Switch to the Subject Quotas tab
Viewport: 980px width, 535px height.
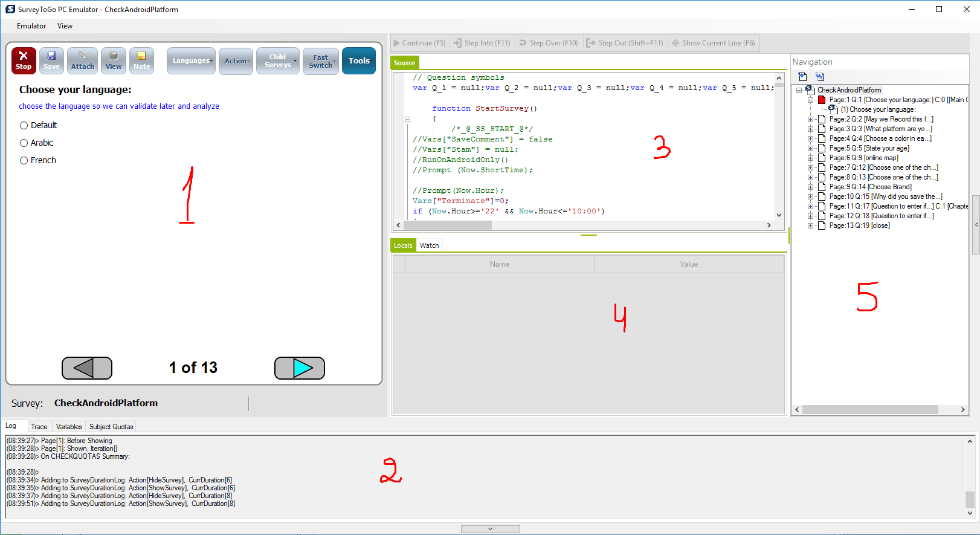(x=111, y=426)
